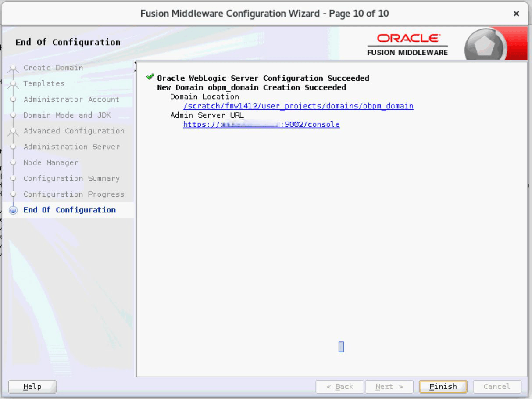Select the Administration Server step
Screen dimensions: 532x399
pos(71,147)
